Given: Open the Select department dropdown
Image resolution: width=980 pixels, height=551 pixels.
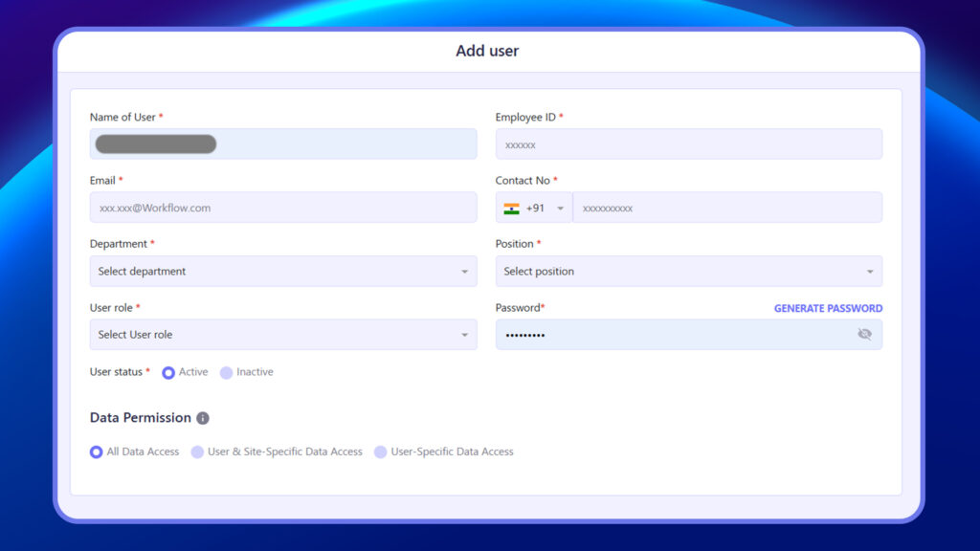Looking at the screenshot, I should coord(283,271).
